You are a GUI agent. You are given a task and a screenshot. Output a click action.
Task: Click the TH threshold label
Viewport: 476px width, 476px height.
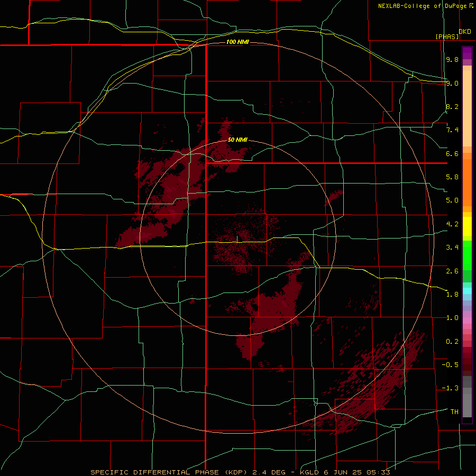coord(454,412)
